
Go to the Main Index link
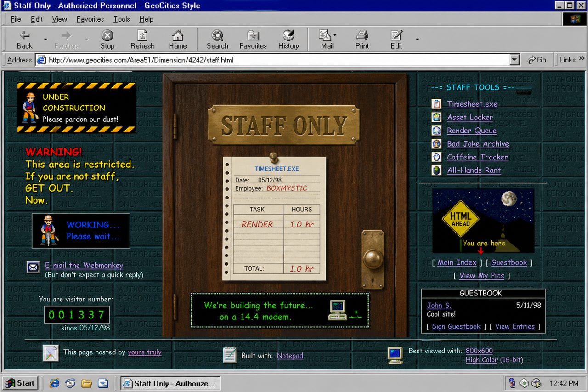[457, 262]
